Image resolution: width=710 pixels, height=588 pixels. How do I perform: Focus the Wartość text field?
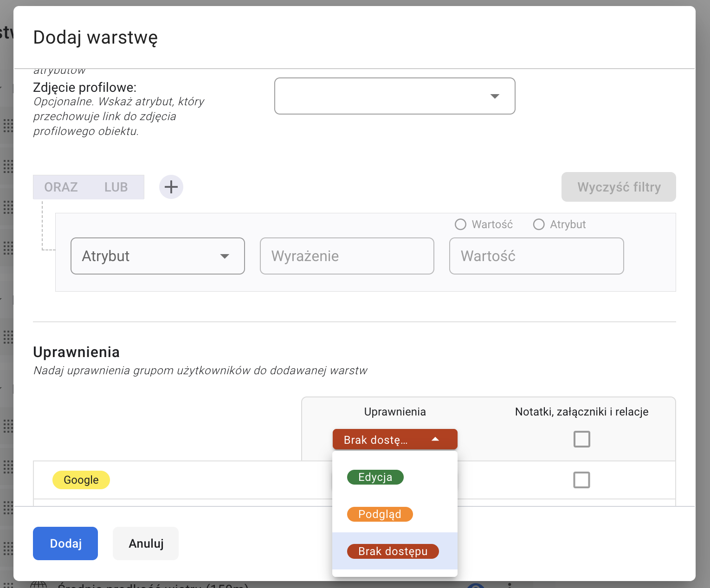click(536, 256)
